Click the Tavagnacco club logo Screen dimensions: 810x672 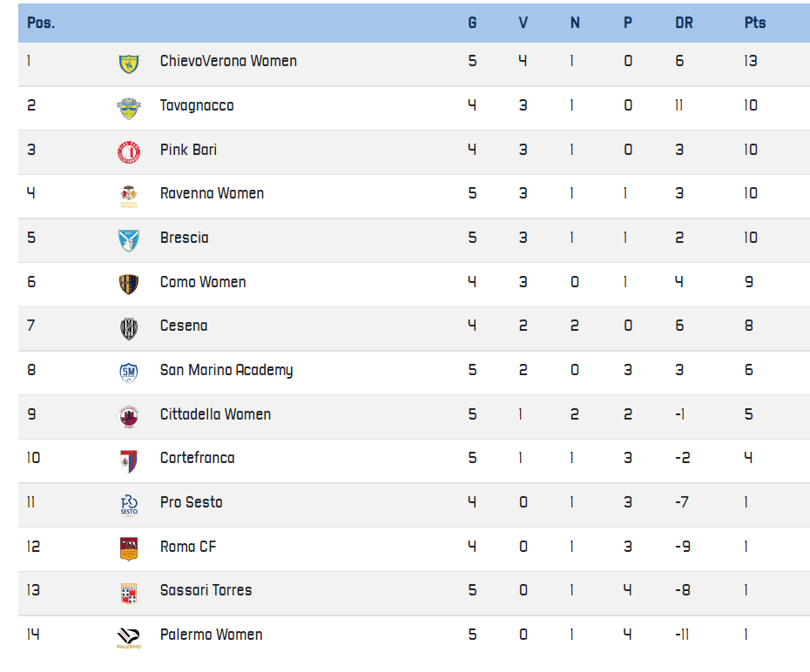coord(128,107)
